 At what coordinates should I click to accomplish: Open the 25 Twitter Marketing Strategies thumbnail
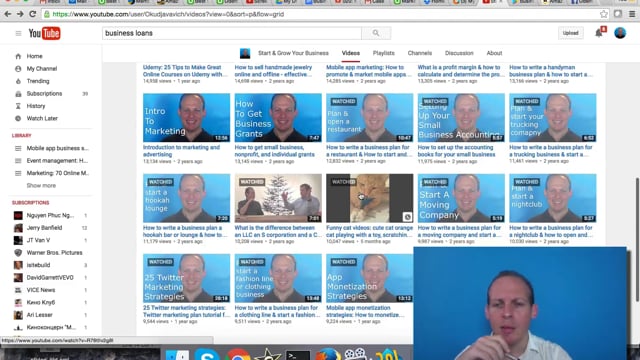(187, 278)
